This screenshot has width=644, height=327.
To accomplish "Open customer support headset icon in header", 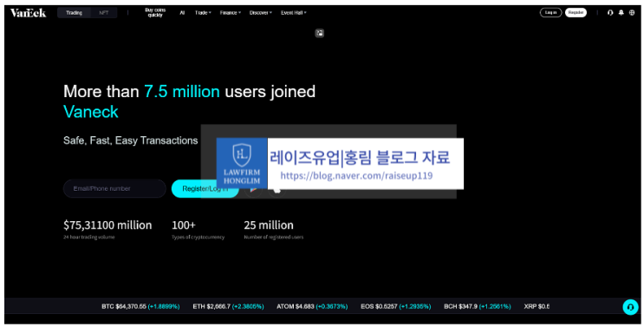I will pyautogui.click(x=610, y=13).
